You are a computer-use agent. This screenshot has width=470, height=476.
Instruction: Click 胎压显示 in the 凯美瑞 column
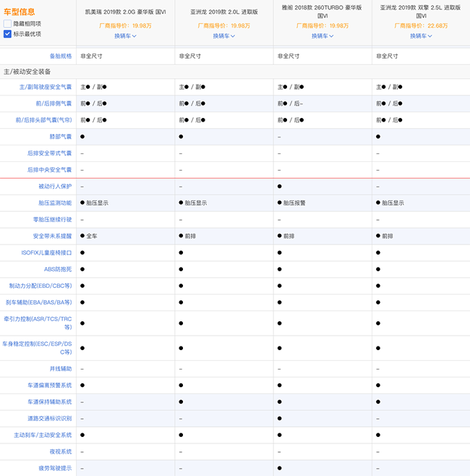point(97,203)
